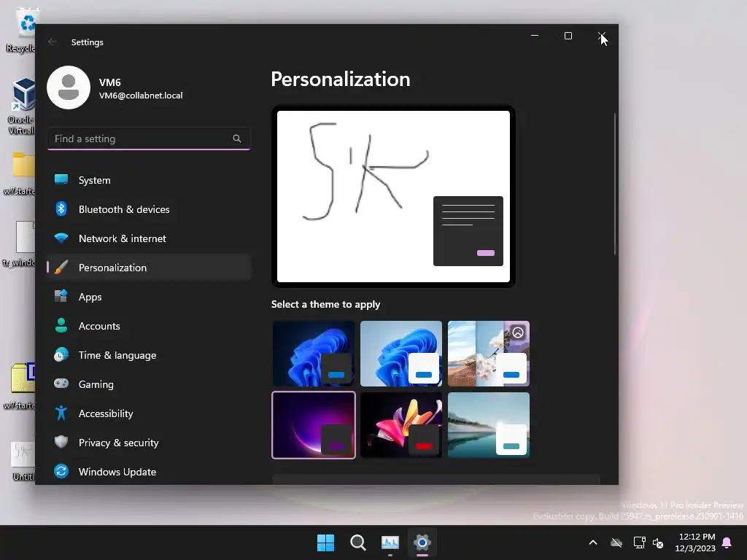Viewport: 747px width, 560px height.
Task: Minimize the Settings window
Action: pyautogui.click(x=535, y=36)
